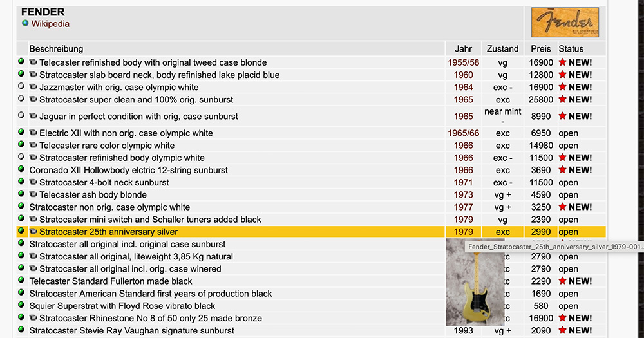Open camera icon for Telecaster rare color olympic white
The width and height of the screenshot is (644, 338).
tap(33, 146)
